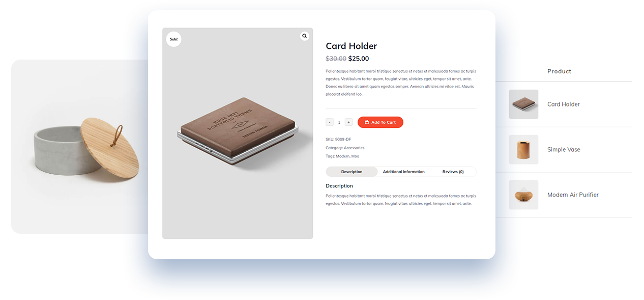
Task: Open the Modern Air Purifier name link
Action: (573, 195)
